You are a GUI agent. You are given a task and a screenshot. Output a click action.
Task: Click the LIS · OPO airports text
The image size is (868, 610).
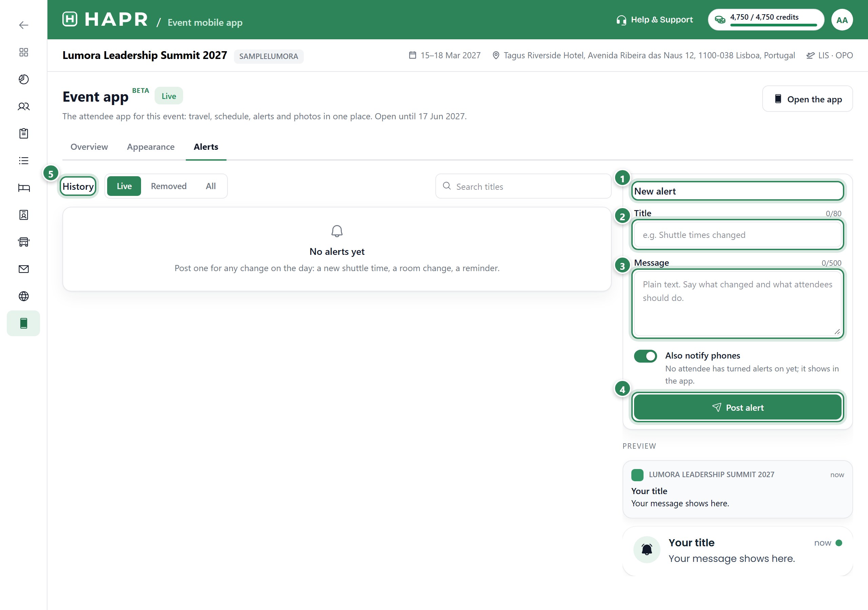tap(835, 55)
